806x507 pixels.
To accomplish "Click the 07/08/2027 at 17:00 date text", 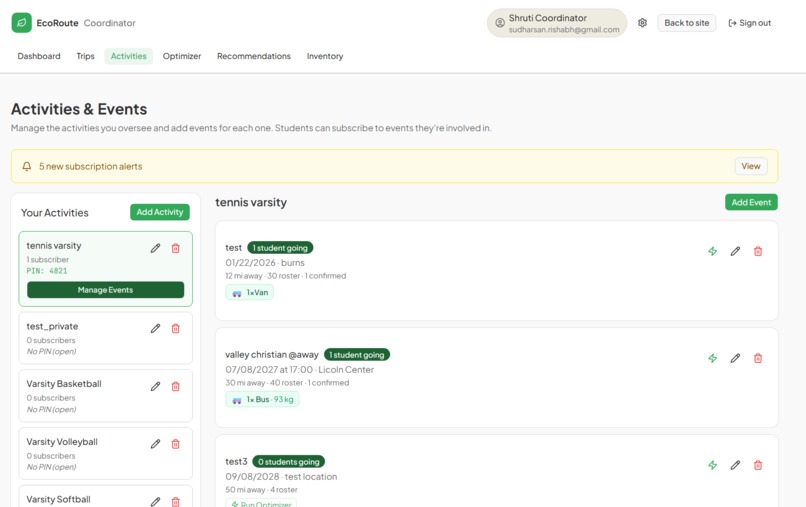I will tap(269, 370).
